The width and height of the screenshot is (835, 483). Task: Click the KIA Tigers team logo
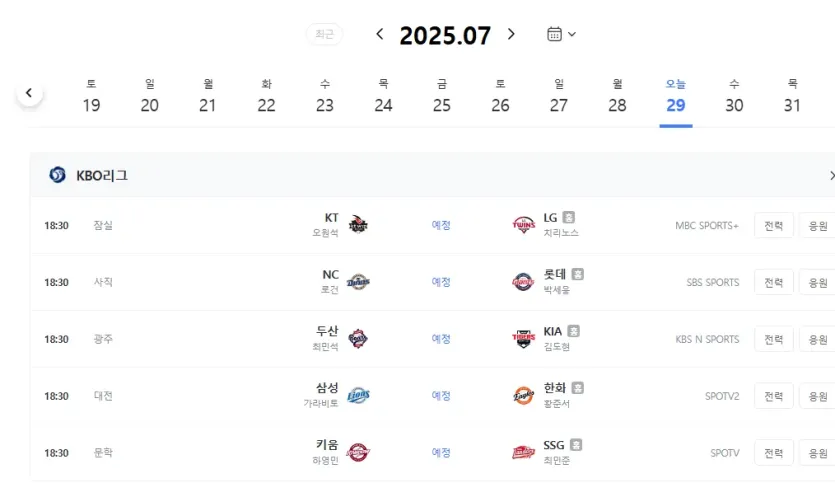(x=523, y=339)
